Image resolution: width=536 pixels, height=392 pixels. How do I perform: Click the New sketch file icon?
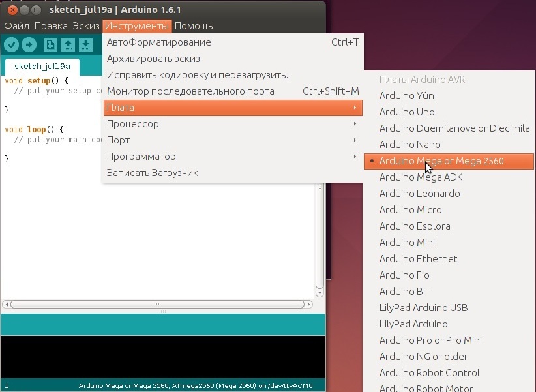click(x=50, y=44)
